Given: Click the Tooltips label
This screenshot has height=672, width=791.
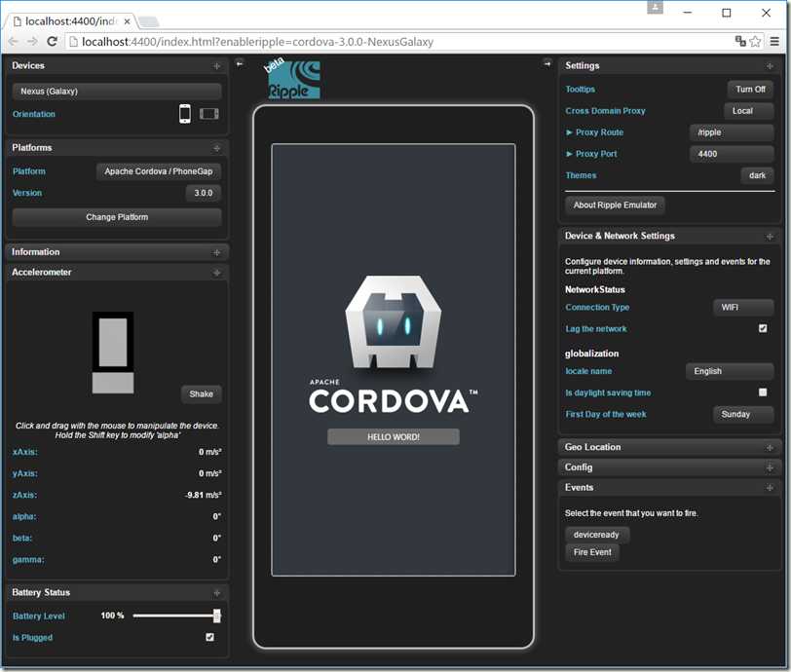Looking at the screenshot, I should tap(581, 90).
